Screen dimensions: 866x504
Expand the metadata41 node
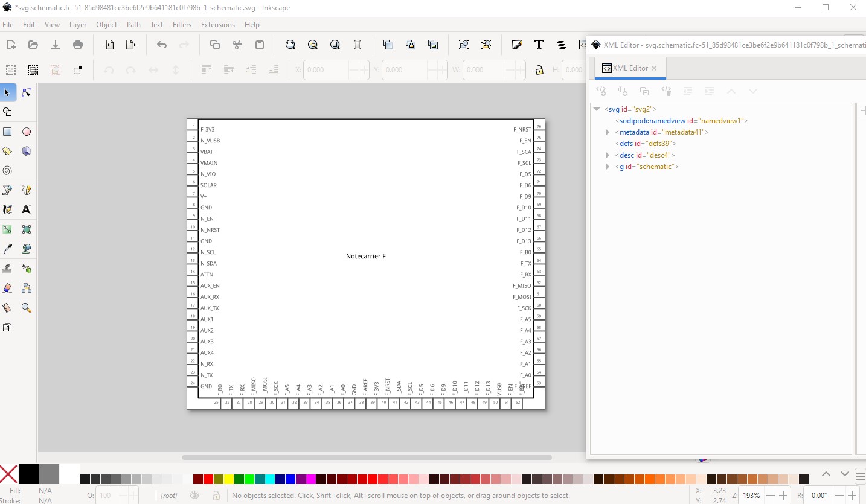608,132
